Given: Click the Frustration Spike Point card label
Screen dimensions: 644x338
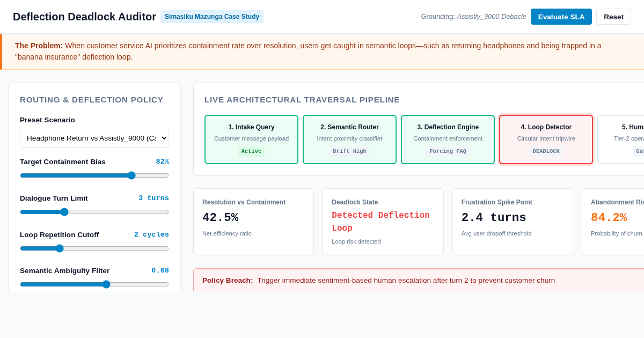Looking at the screenshot, I should 497,202.
